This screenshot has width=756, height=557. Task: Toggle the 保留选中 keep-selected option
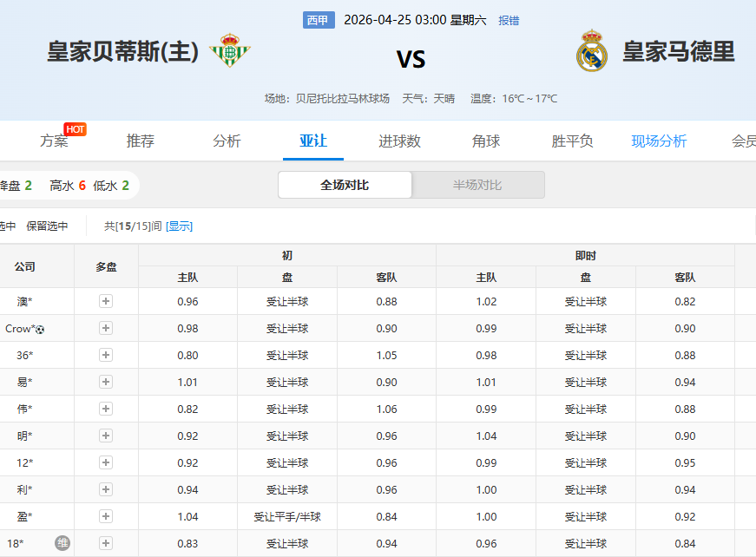(47, 226)
